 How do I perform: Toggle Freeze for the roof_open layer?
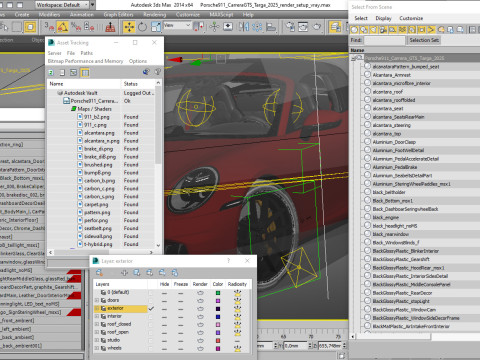180,332
